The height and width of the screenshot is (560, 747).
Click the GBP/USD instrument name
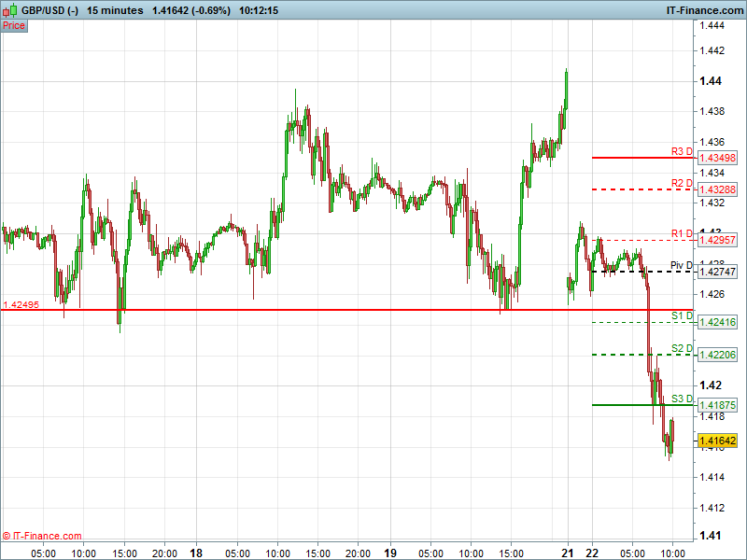point(49,10)
